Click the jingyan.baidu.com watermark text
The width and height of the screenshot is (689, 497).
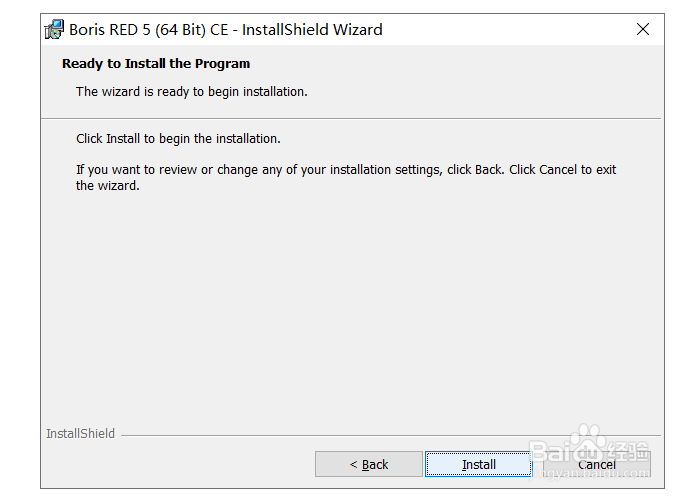(589, 474)
